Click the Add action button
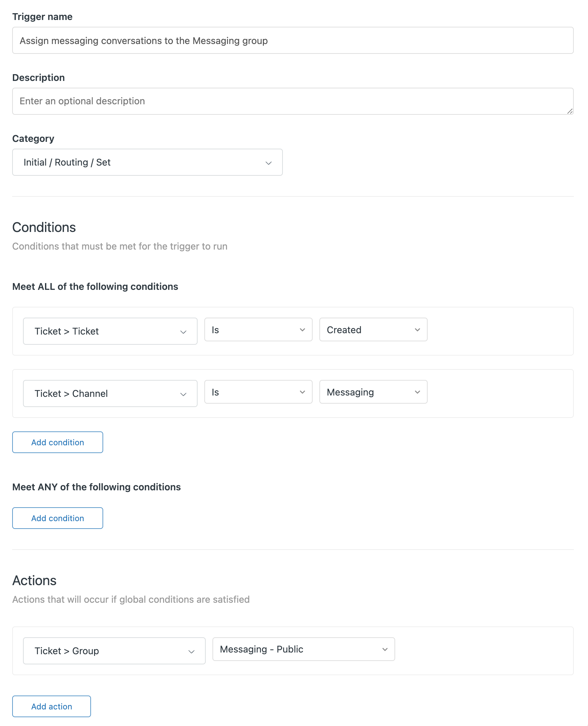 [51, 706]
